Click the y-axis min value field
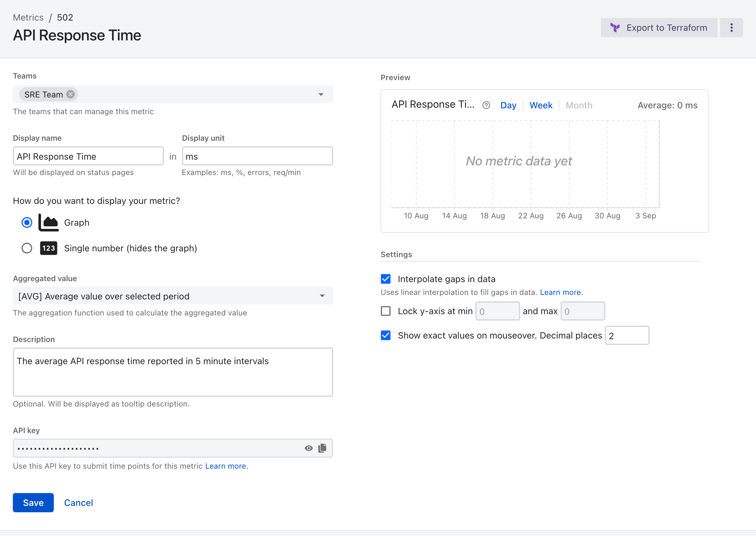 [x=497, y=311]
